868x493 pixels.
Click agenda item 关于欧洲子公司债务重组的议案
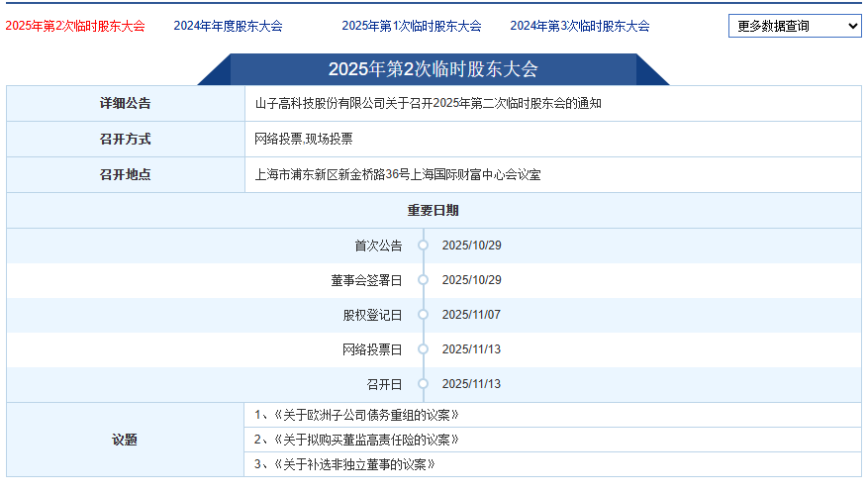[x=356, y=416]
